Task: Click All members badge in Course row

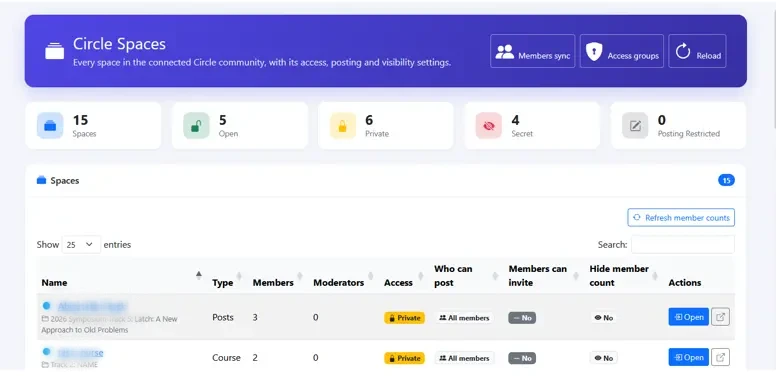Action: (464, 358)
